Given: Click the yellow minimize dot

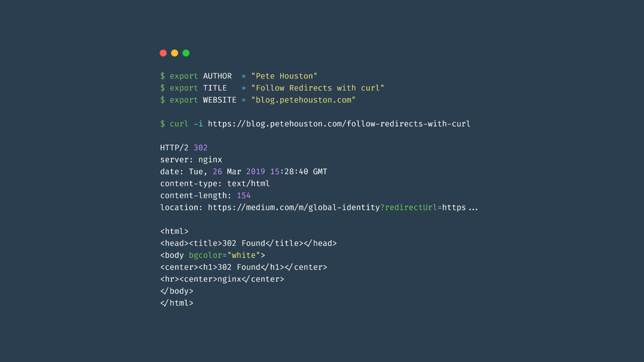Looking at the screenshot, I should tap(175, 53).
